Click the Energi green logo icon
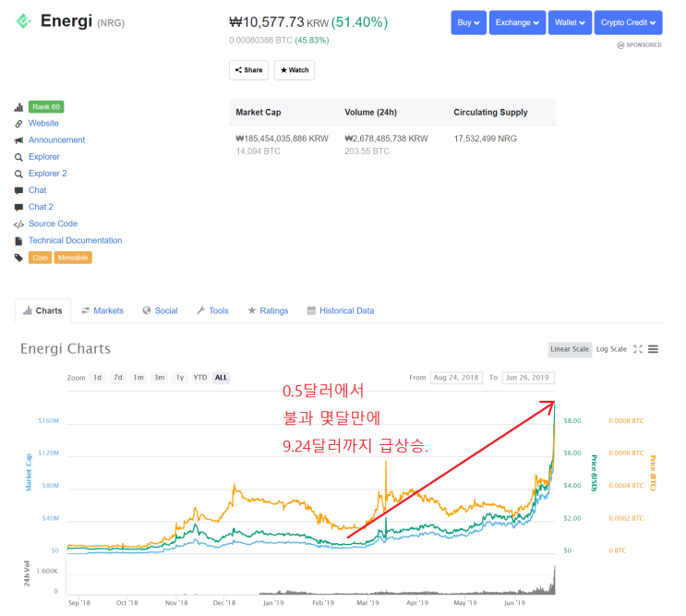This screenshot has height=616, width=686. [x=23, y=20]
